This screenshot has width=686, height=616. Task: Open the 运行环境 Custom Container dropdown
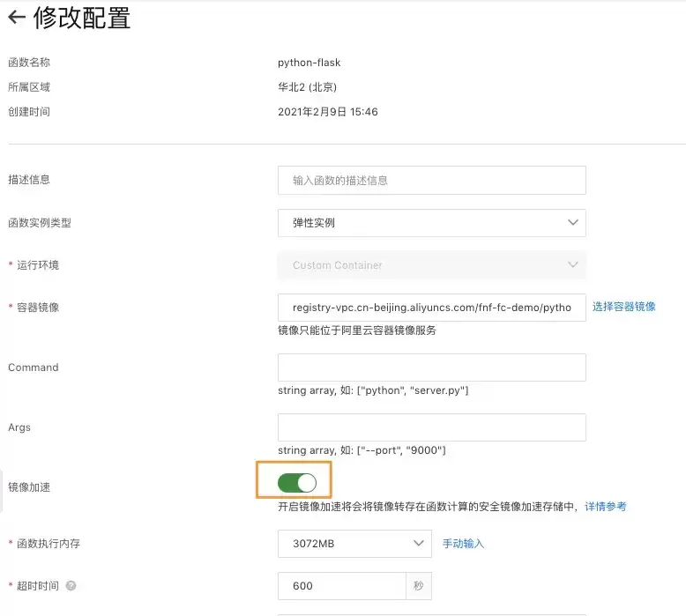[x=432, y=265]
